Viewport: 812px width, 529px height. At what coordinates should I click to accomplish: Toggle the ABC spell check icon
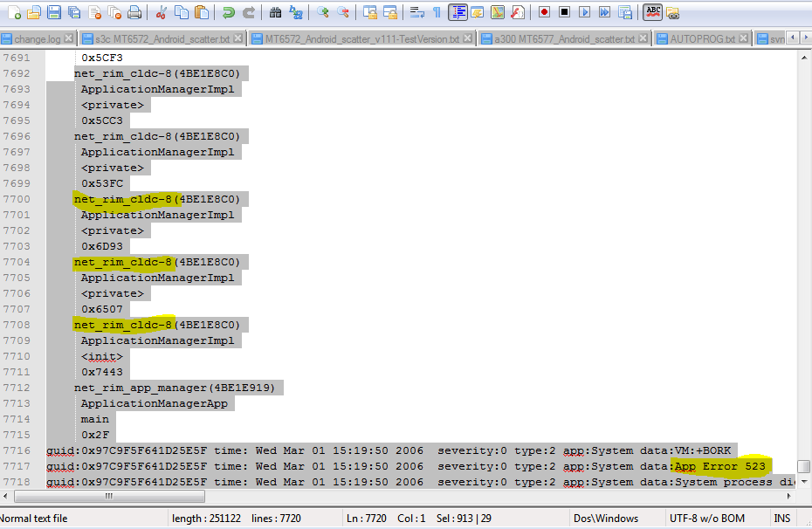point(653,12)
